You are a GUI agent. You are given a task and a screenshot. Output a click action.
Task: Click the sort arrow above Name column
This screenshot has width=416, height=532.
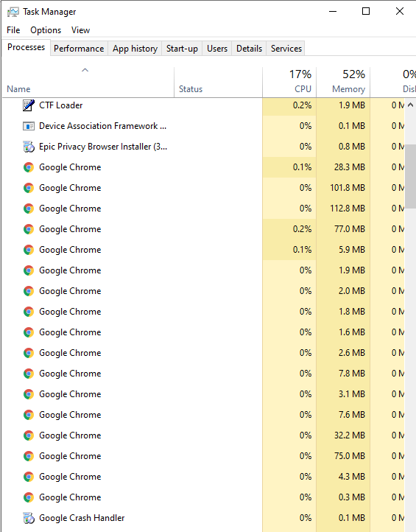(x=85, y=70)
